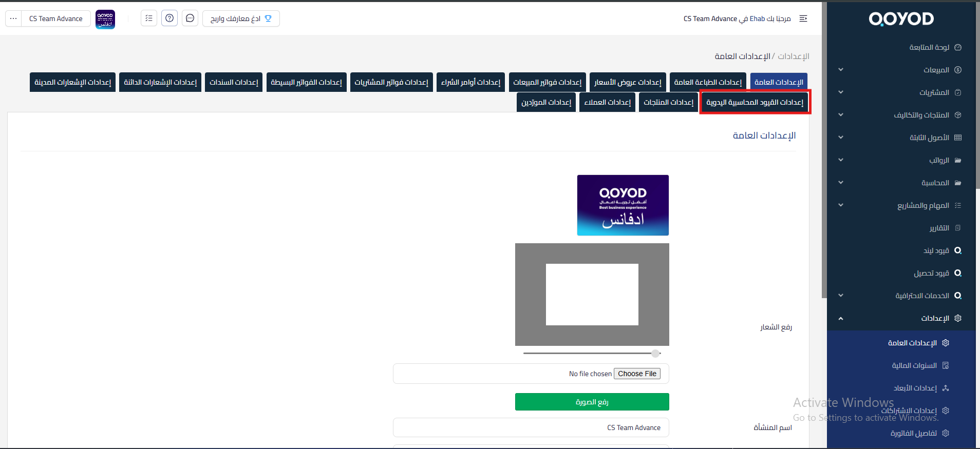
Task: Expand the المحاسبة menu chevron
Action: click(841, 183)
